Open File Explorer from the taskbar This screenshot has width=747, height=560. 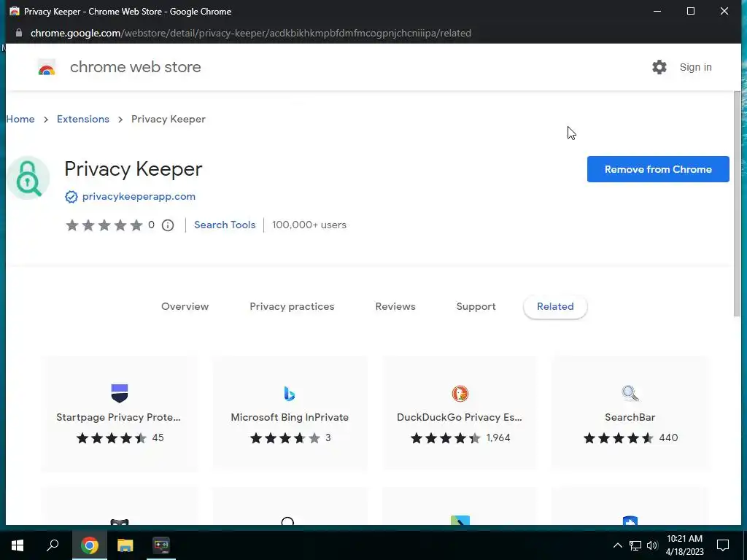(125, 545)
